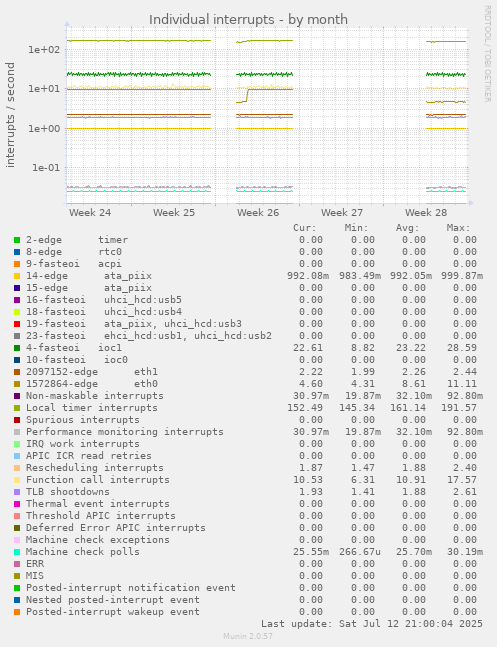Click the Function call interrupts legend label
Viewport: 497px width, 647px height.
coord(98,479)
